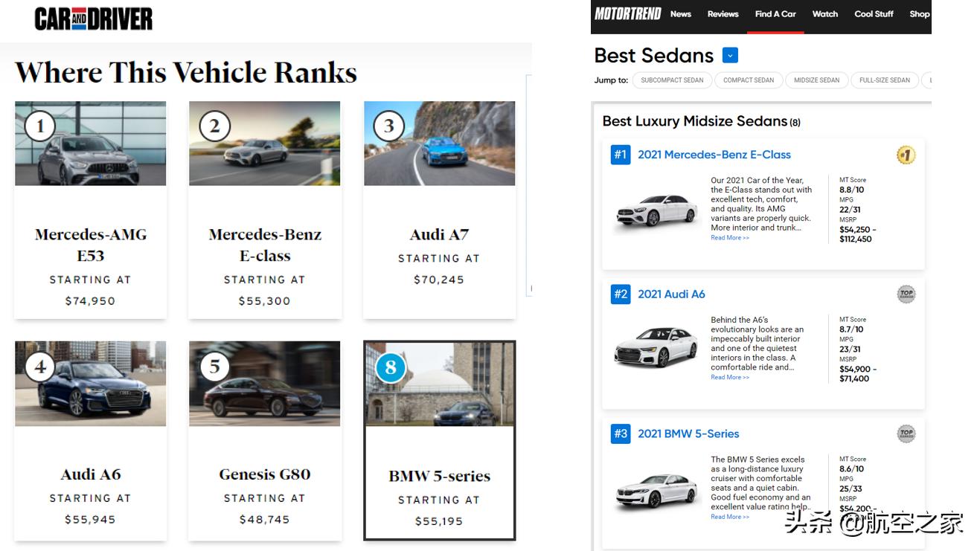This screenshot has width=980, height=551.
Task: Open the Watch menu in MotorTrend
Action: [825, 14]
